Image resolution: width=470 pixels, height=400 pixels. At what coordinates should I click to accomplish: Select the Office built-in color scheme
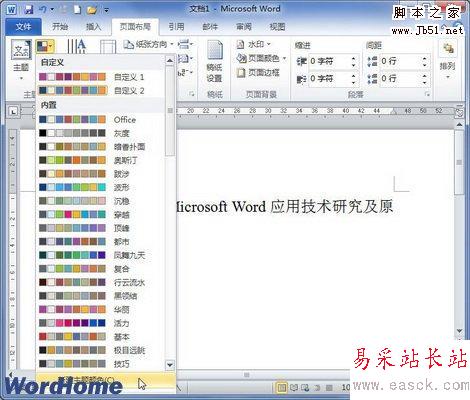point(100,120)
